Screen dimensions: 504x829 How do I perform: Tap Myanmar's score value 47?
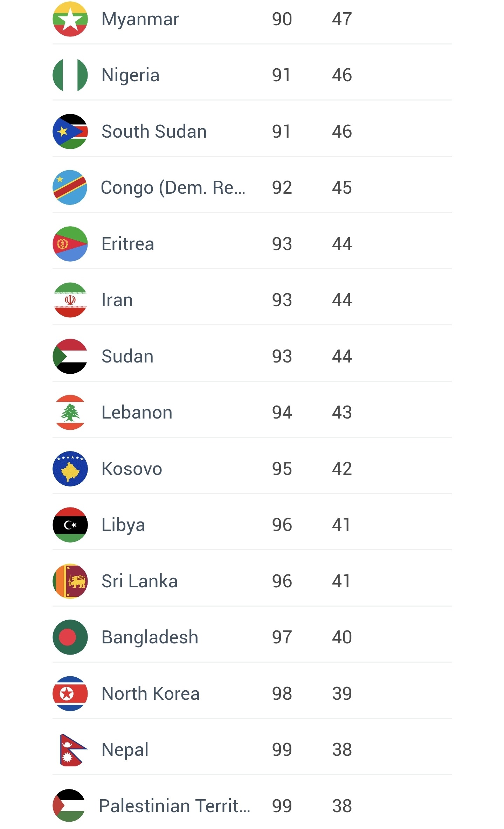tap(342, 19)
